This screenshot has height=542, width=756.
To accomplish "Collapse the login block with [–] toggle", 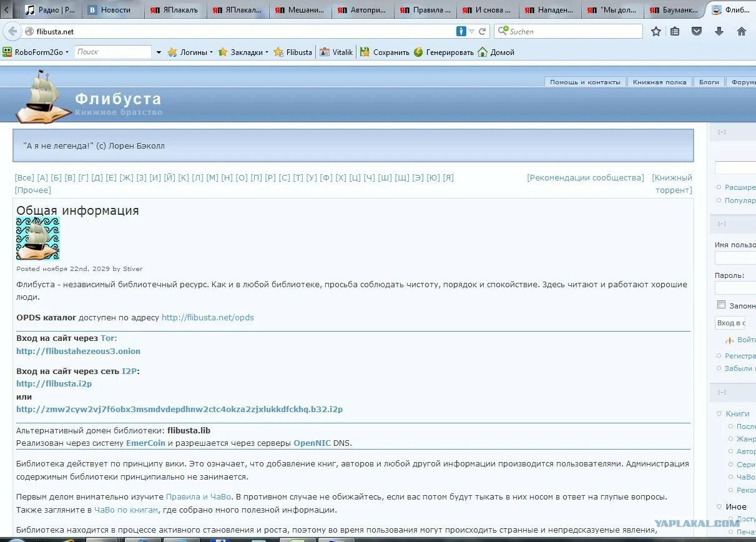I will pyautogui.click(x=722, y=224).
